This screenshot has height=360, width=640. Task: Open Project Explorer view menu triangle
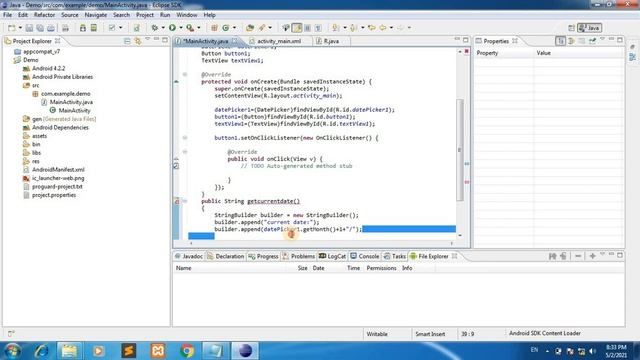coord(147,40)
